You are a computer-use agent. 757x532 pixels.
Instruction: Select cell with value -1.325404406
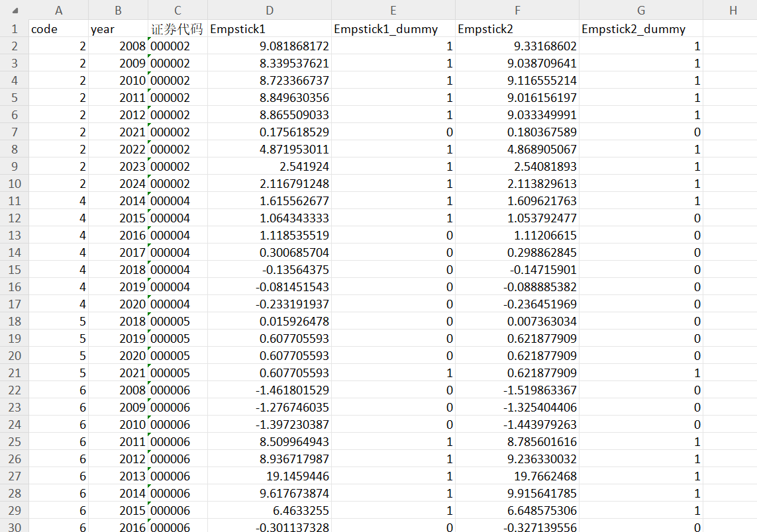[517, 407]
